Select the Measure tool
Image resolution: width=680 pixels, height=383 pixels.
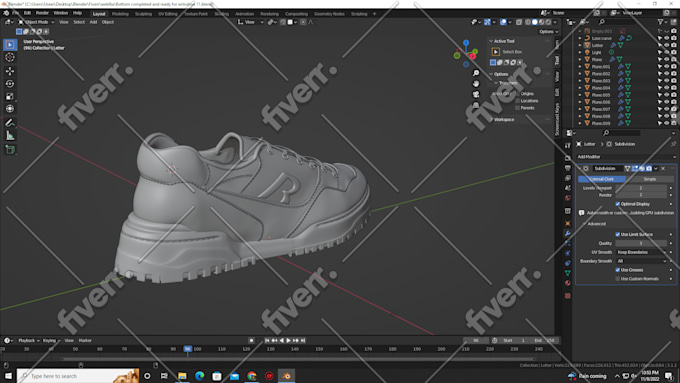[10, 136]
